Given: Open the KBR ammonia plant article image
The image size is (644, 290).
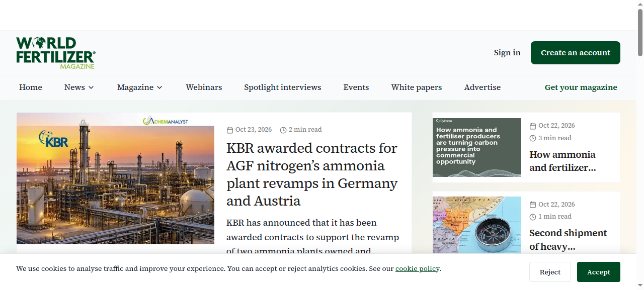Looking at the screenshot, I should pos(115,178).
